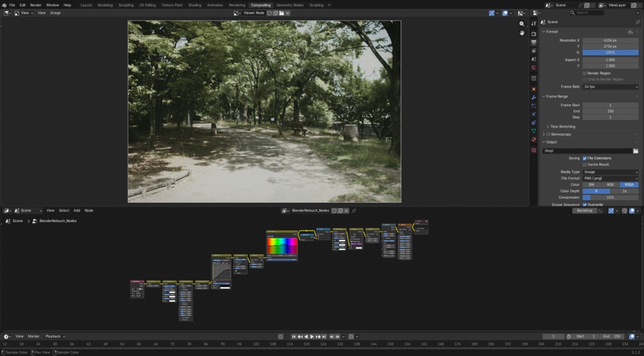Viewport: 644px width, 356px height.
Task: Adjust the Compression 15% slider
Action: coord(610,197)
